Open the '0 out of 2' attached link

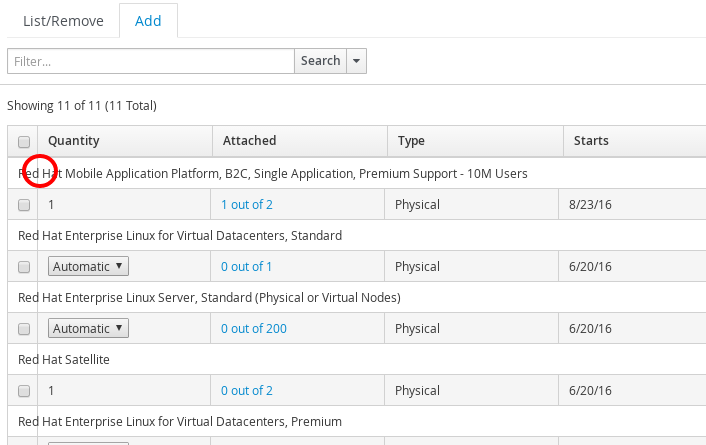(247, 391)
